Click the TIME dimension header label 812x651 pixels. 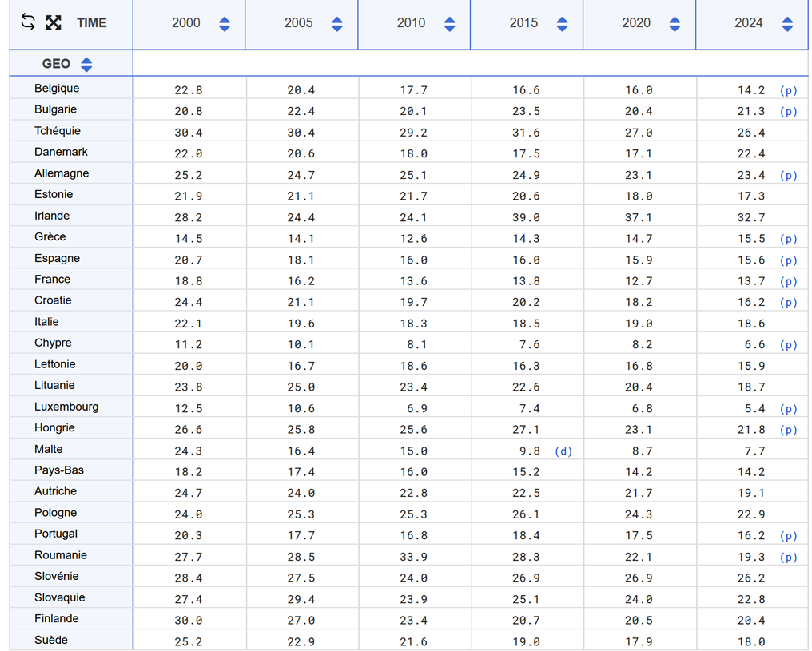[x=92, y=23]
